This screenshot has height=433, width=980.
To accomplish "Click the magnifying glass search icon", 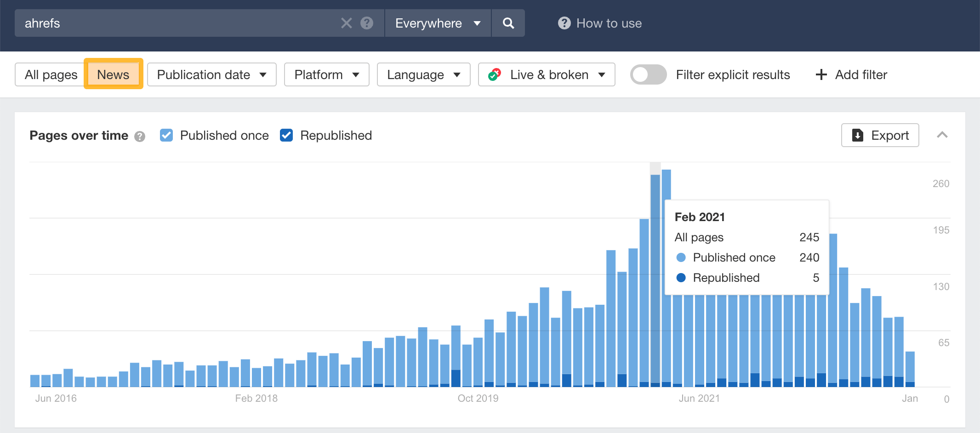I will click(508, 23).
